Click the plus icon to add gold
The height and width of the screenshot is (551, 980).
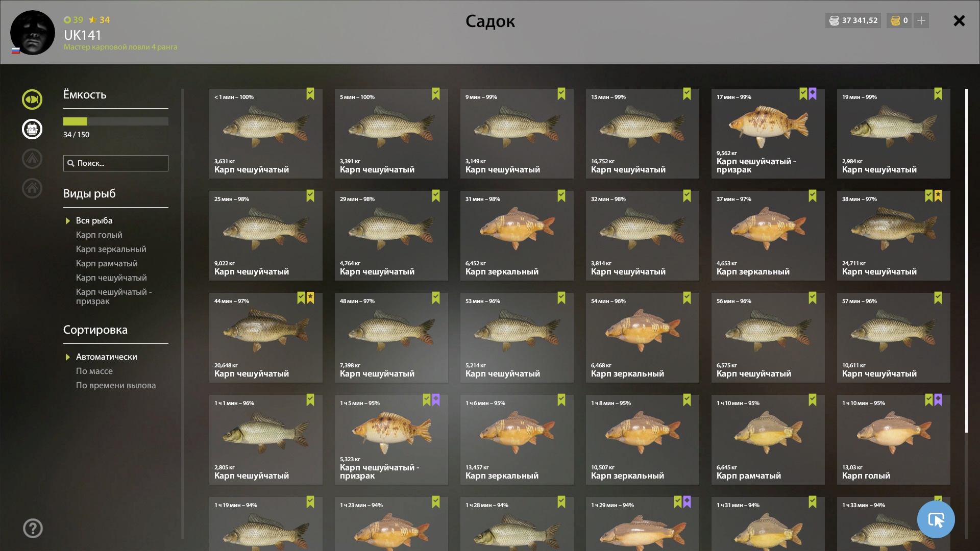[921, 20]
